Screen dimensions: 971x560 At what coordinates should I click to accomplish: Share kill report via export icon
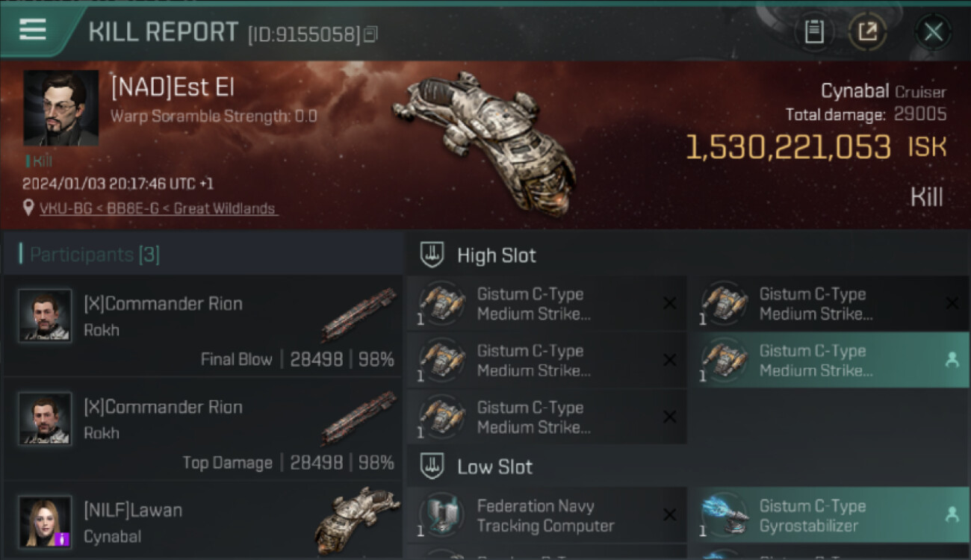click(x=868, y=32)
